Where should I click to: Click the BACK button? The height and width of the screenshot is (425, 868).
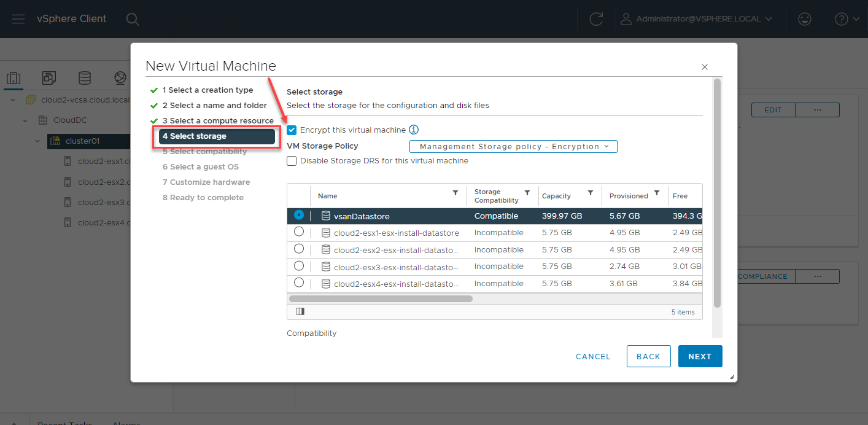[648, 356]
